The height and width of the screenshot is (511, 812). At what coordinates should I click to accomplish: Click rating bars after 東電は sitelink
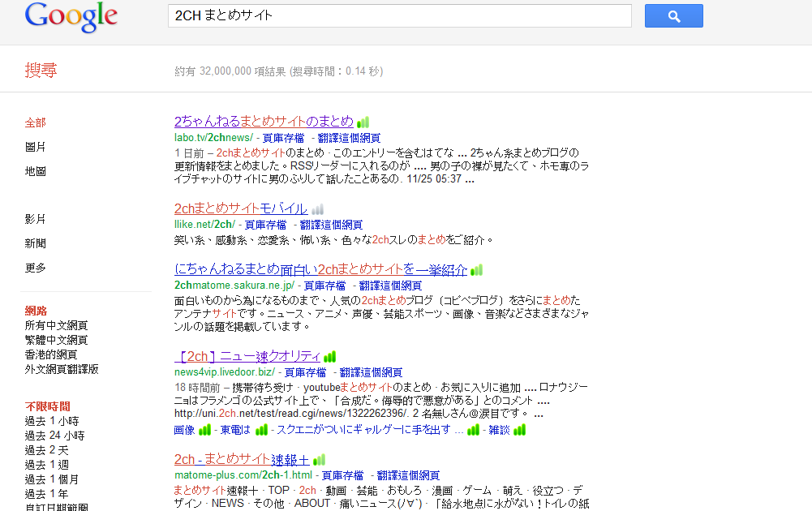click(x=261, y=430)
